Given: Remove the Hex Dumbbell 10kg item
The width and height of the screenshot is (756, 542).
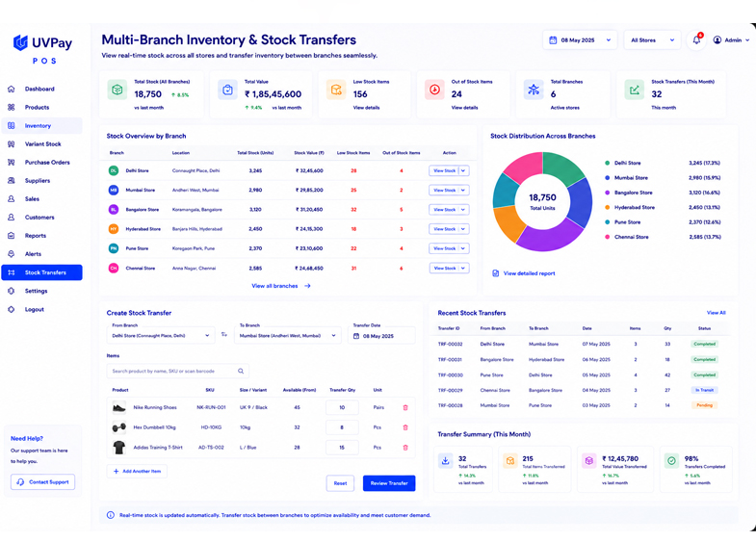Looking at the screenshot, I should click(405, 427).
